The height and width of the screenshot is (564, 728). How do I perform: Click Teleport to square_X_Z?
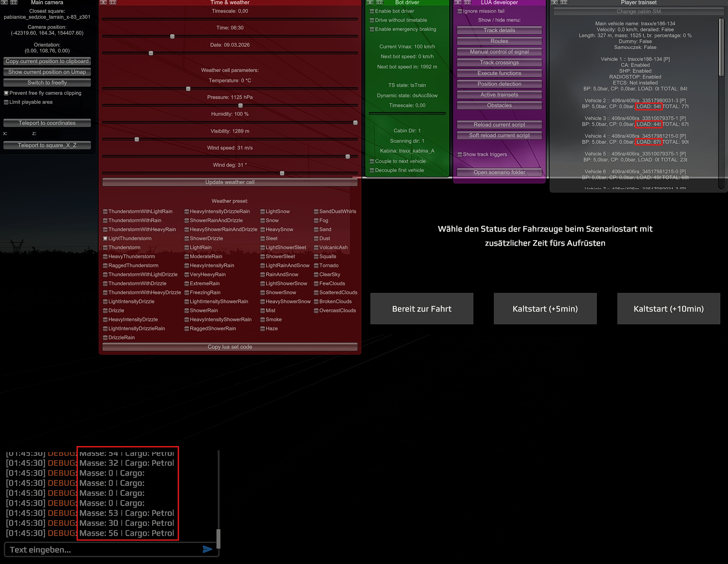click(x=47, y=145)
